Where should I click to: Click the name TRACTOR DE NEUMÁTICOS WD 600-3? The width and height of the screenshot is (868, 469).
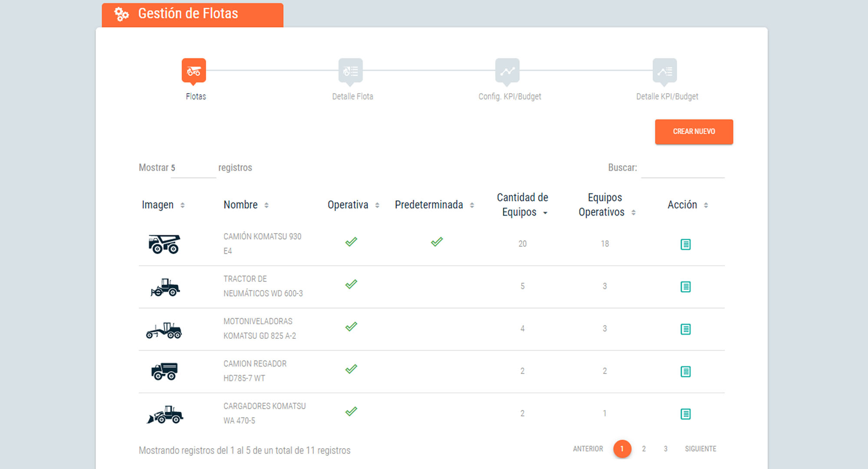263,286
